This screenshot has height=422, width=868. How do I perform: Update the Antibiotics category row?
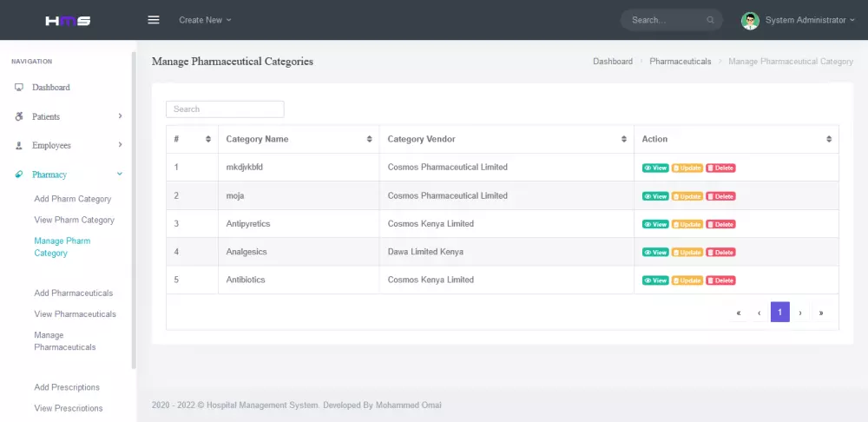tap(687, 280)
